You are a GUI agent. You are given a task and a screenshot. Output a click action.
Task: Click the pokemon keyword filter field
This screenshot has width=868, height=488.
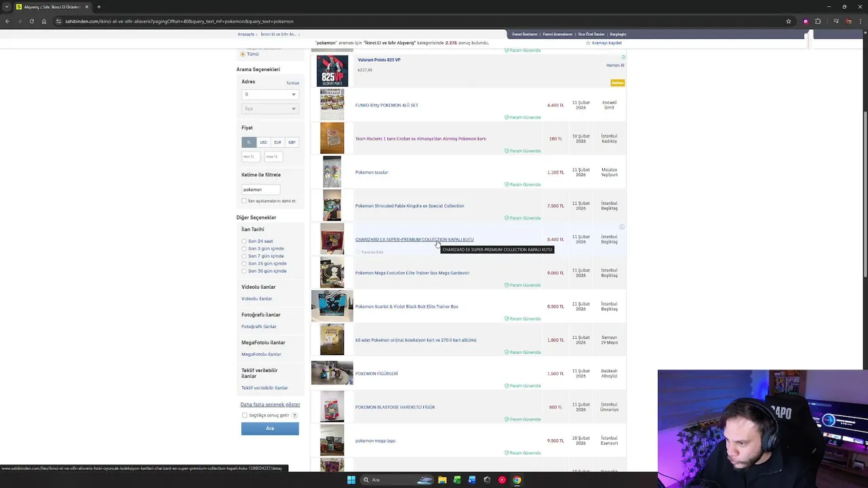pyautogui.click(x=261, y=190)
